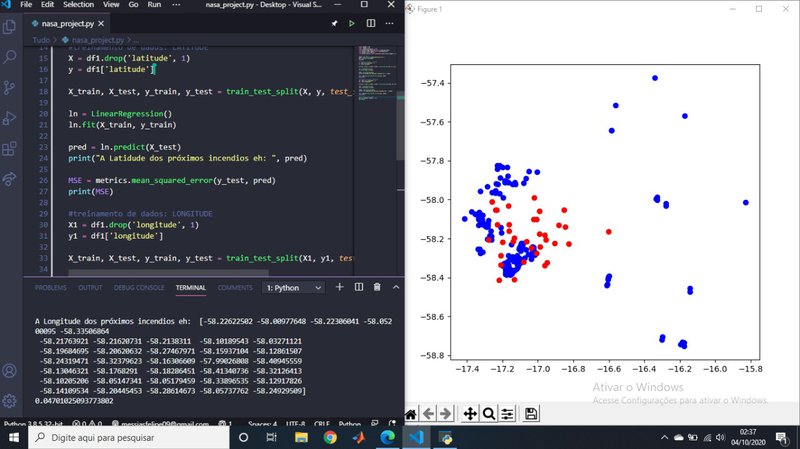Click 'Tudo' in the breadcrumb path
Image resolution: width=800 pixels, height=449 pixels.
coord(41,40)
